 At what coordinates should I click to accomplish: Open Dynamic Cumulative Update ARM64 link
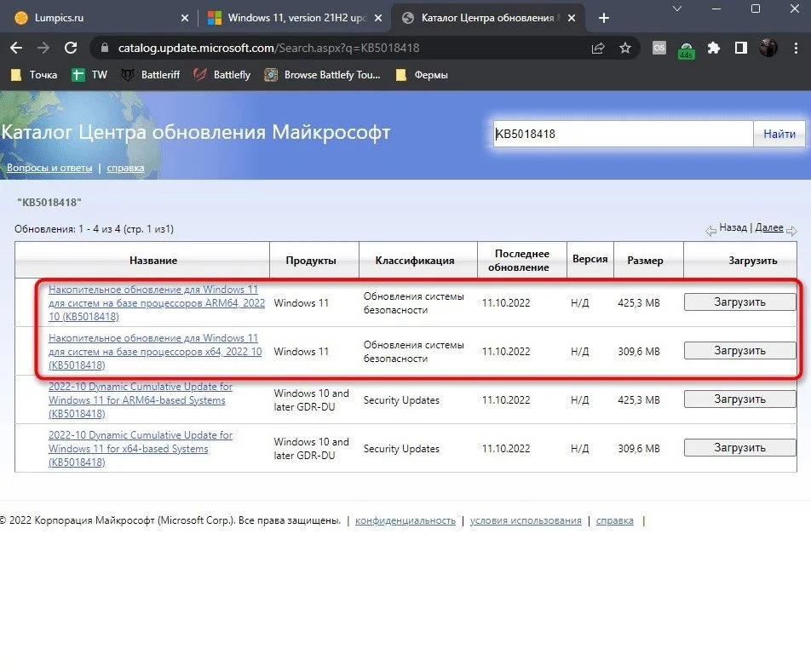[141, 400]
